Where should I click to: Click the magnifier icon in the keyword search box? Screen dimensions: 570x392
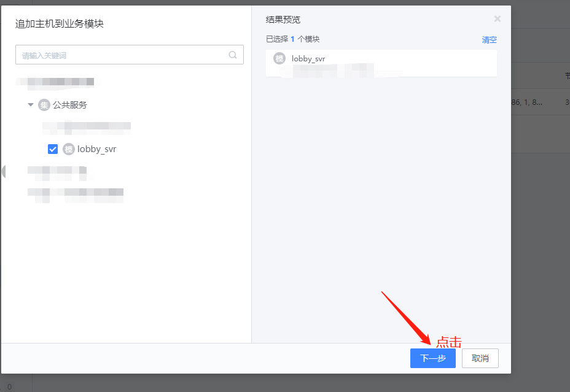tap(233, 55)
